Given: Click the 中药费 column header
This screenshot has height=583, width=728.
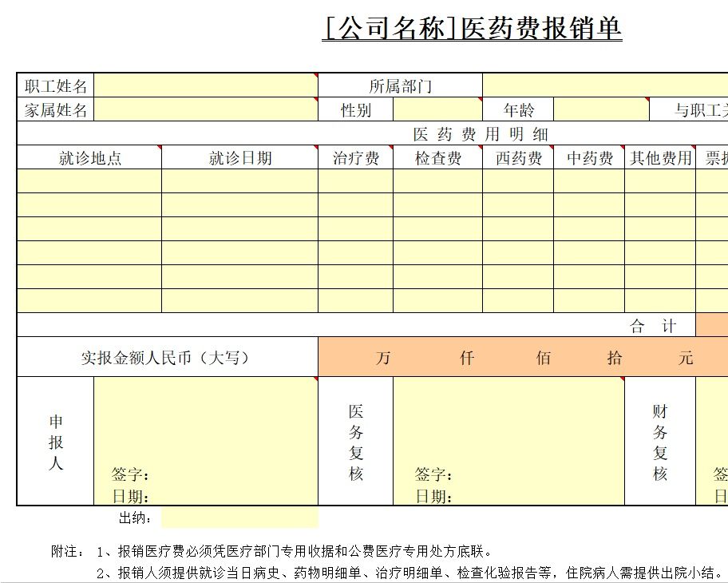Looking at the screenshot, I should (x=588, y=158).
